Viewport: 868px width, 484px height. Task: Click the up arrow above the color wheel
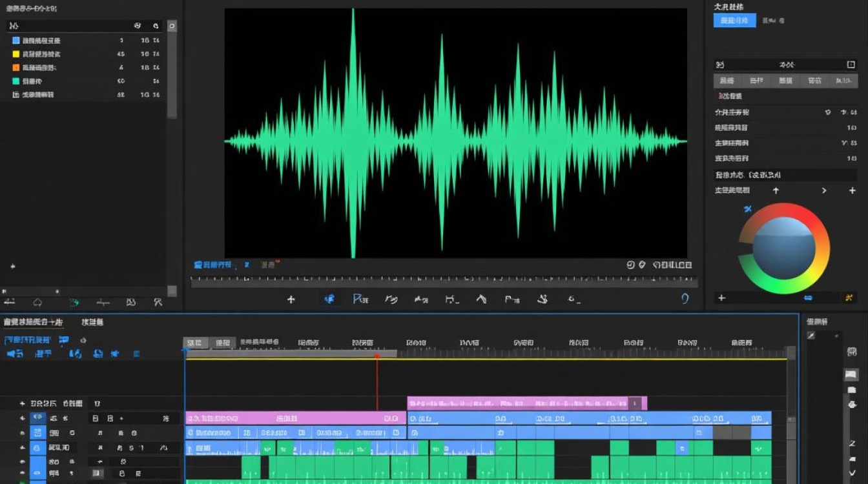pos(776,190)
